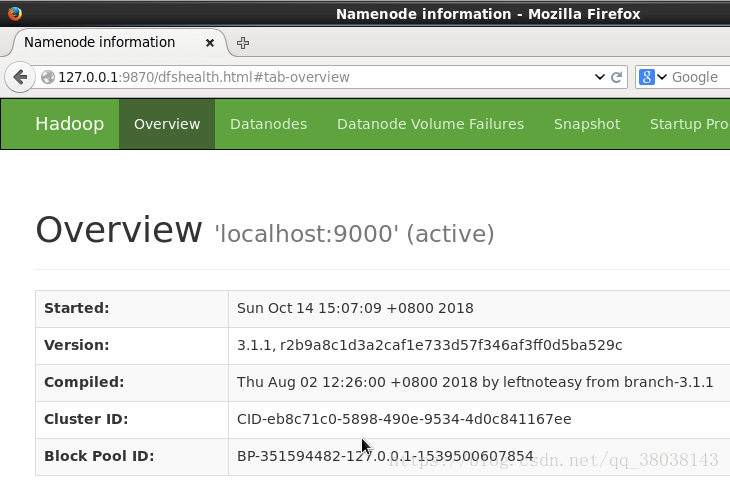The width and height of the screenshot is (730, 480).
Task: Click the Firefox logo in the title bar
Action: tap(14, 14)
